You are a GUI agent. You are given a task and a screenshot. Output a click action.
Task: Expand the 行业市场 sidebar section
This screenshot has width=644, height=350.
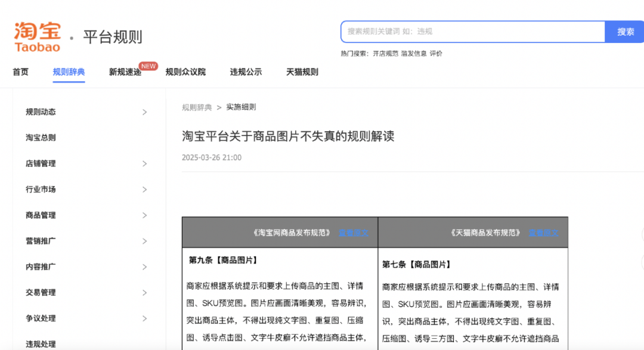[x=144, y=190]
